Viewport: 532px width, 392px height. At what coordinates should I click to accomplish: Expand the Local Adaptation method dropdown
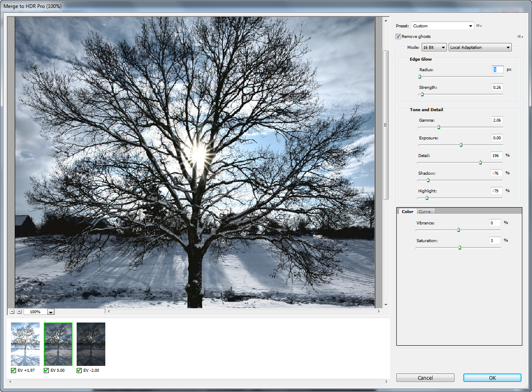pyautogui.click(x=480, y=48)
